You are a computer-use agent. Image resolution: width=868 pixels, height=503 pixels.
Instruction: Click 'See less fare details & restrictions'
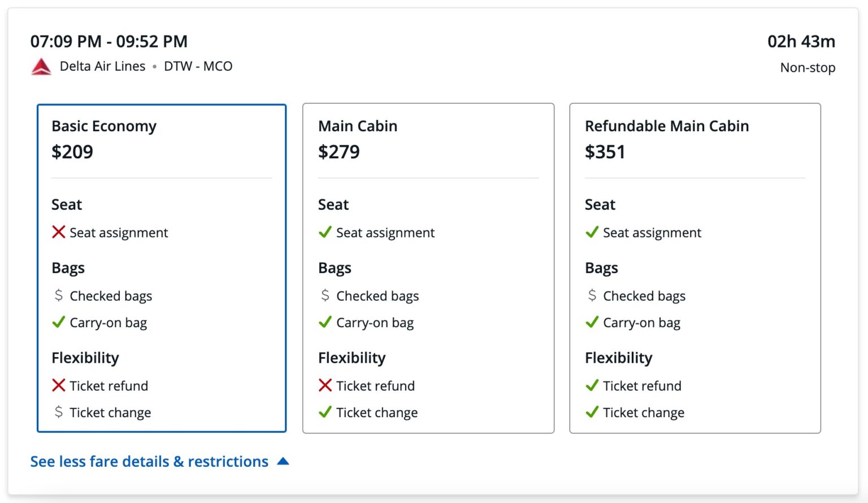point(149,461)
